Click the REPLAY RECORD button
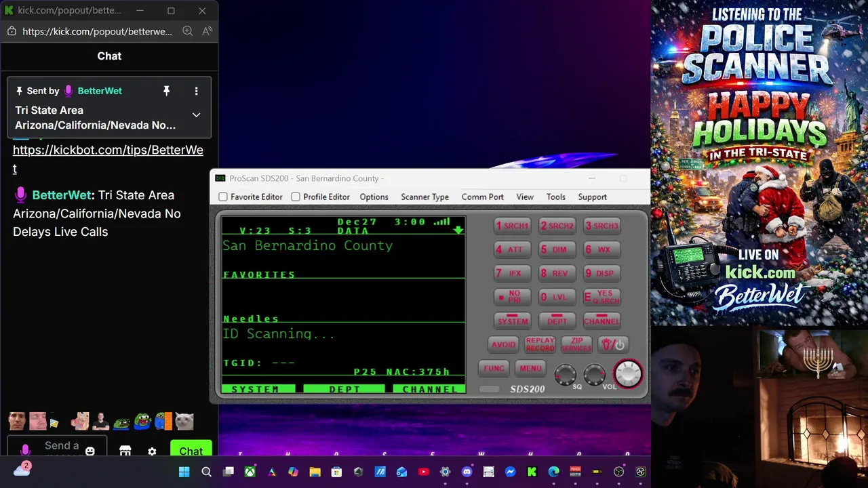 pyautogui.click(x=540, y=344)
